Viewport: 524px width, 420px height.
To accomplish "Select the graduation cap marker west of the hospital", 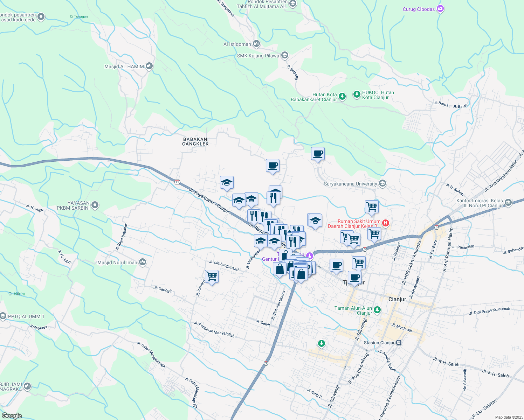I will [x=315, y=220].
